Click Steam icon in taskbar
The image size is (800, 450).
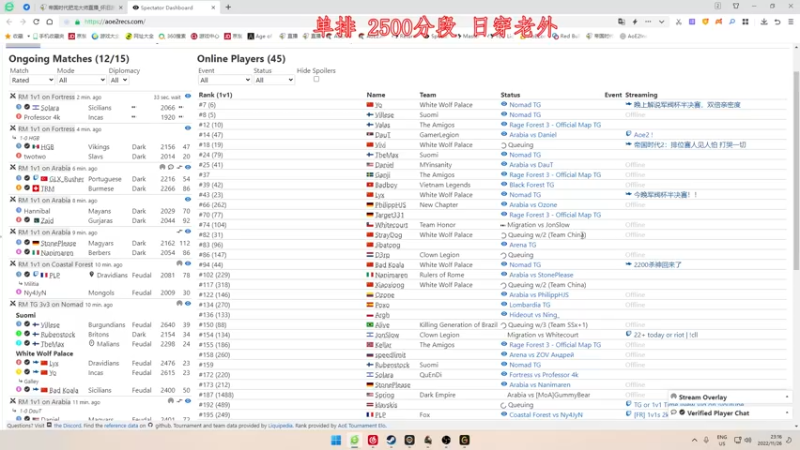[x=391, y=440]
